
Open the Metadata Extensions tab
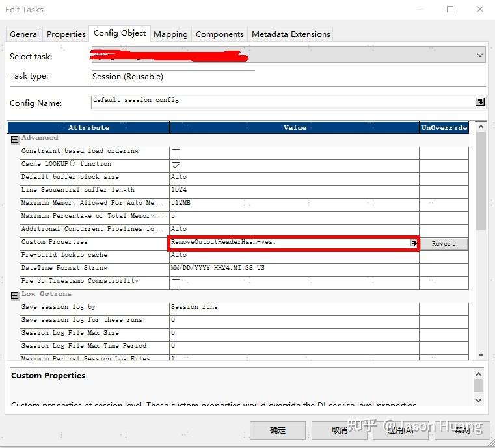click(291, 34)
